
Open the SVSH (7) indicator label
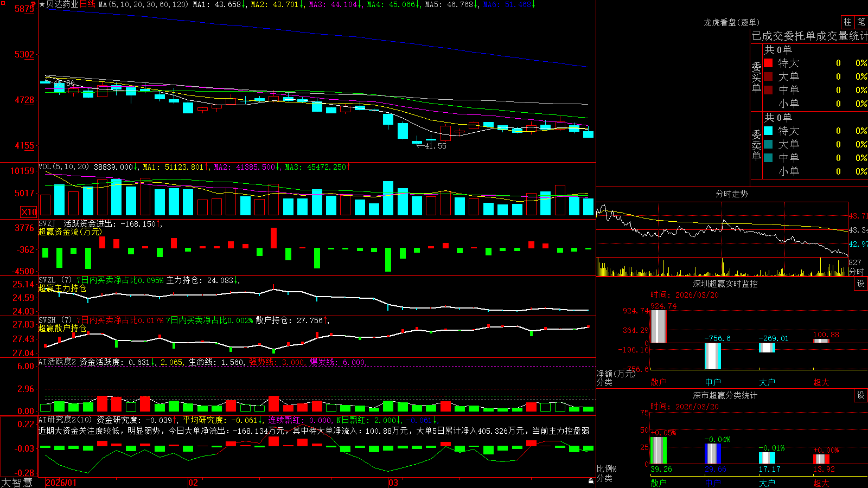click(x=55, y=320)
